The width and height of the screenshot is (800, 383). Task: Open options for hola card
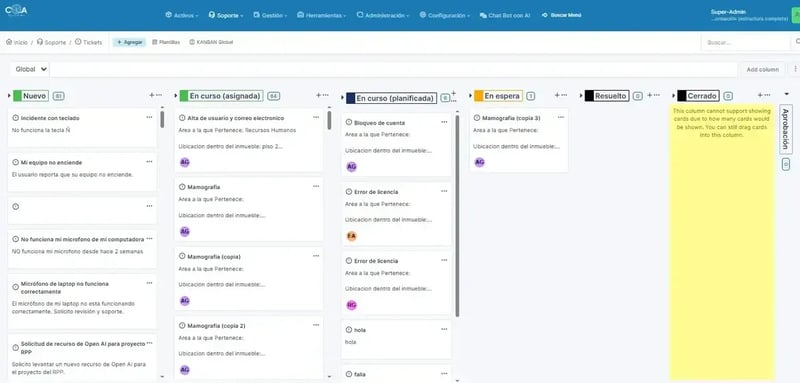click(444, 329)
